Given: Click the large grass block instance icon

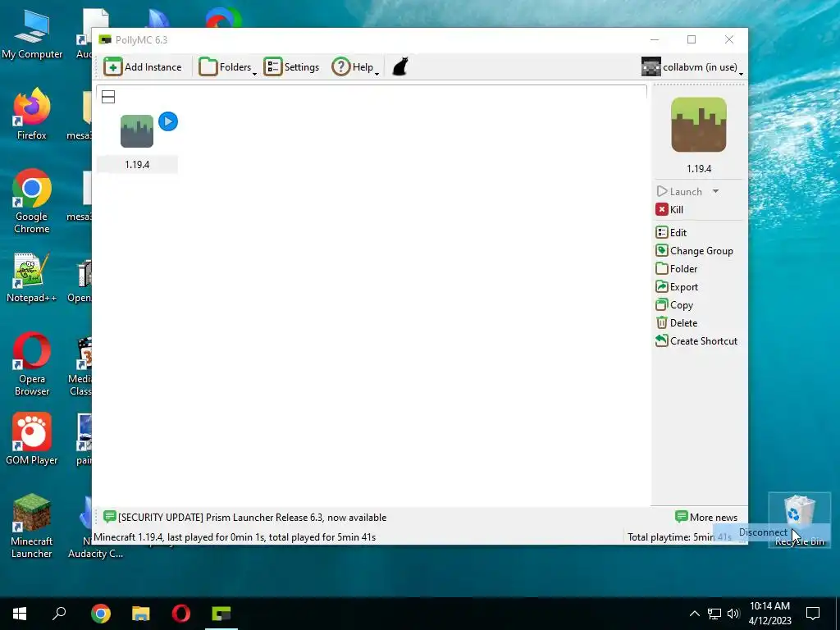Looking at the screenshot, I should click(699, 125).
